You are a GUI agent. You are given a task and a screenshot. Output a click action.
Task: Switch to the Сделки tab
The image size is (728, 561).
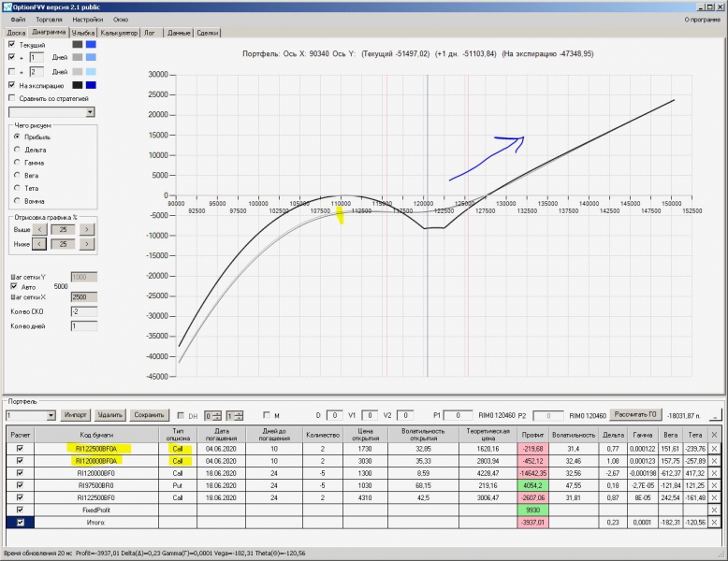coord(207,33)
